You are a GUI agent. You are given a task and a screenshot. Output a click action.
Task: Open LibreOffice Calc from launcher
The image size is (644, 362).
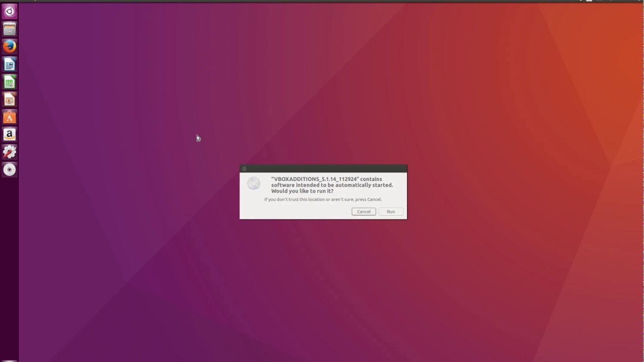[9, 81]
